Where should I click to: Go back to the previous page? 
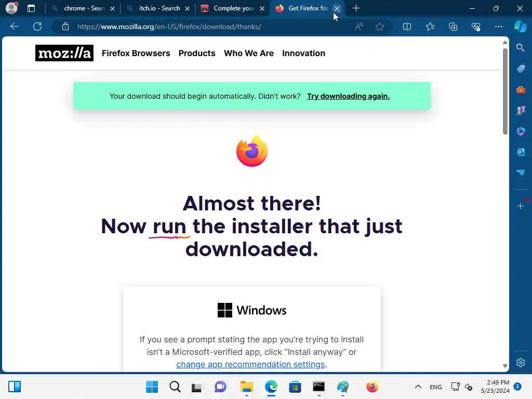[14, 26]
